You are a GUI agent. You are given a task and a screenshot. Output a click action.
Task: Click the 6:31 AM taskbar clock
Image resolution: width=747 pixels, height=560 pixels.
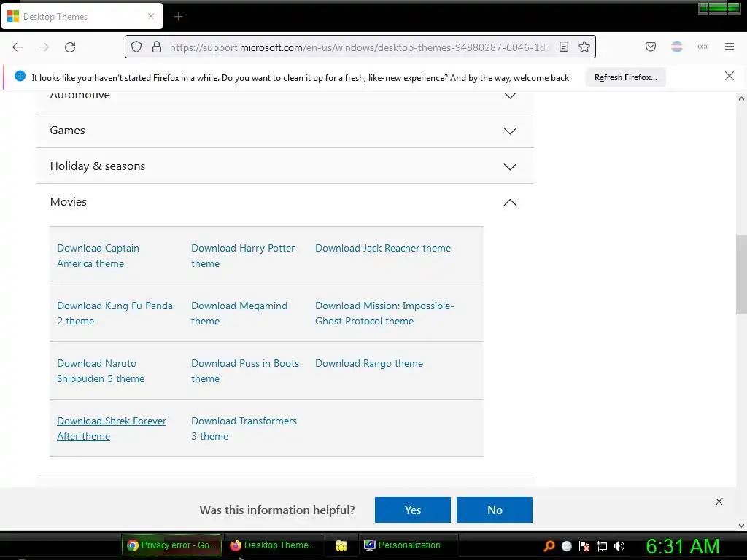click(x=682, y=546)
